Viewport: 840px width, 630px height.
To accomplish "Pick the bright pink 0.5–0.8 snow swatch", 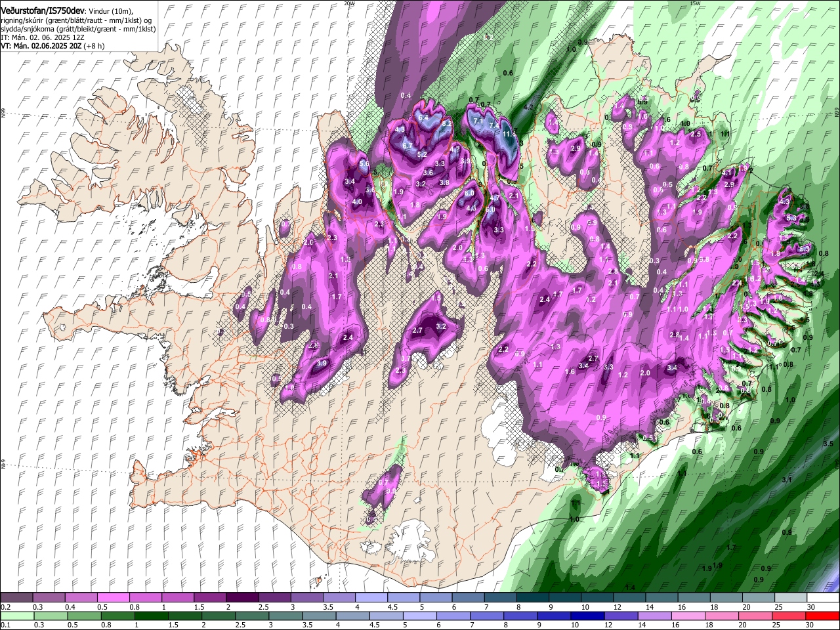I will (113, 598).
